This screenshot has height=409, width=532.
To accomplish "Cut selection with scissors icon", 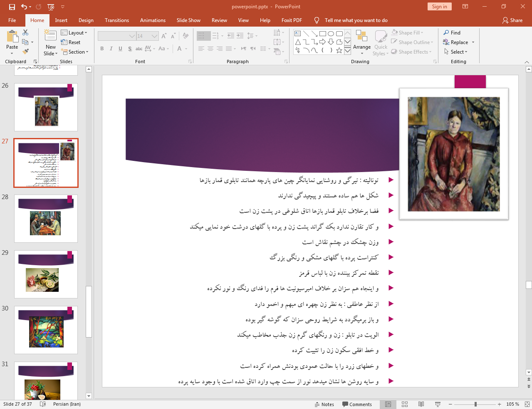I will (x=25, y=32).
